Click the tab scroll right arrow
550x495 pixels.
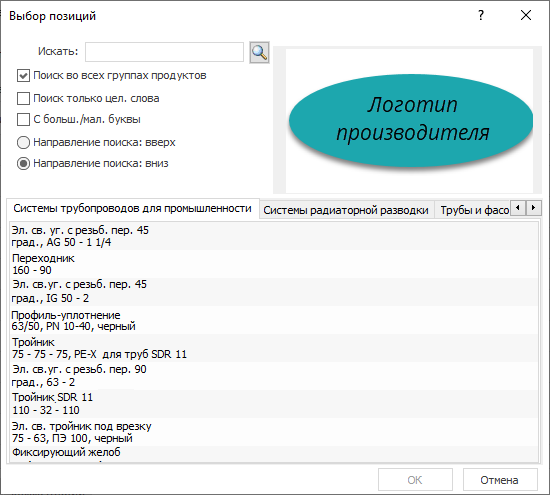(x=533, y=208)
